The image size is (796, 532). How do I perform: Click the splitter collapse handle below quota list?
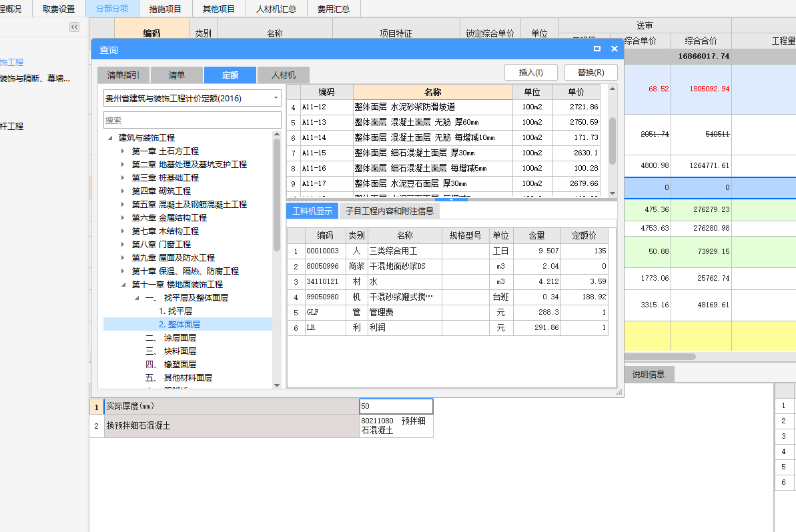coord(451,199)
